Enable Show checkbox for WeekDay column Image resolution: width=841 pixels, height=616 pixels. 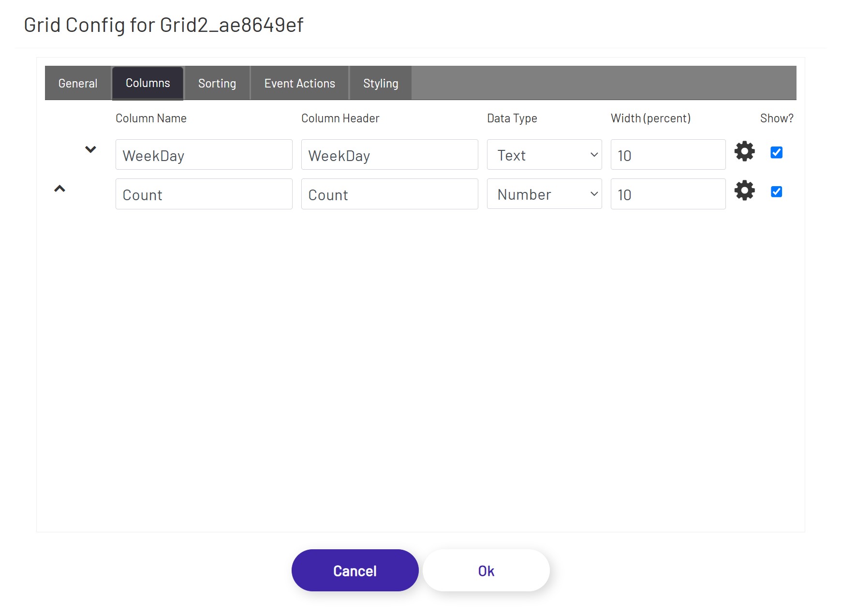click(x=776, y=152)
